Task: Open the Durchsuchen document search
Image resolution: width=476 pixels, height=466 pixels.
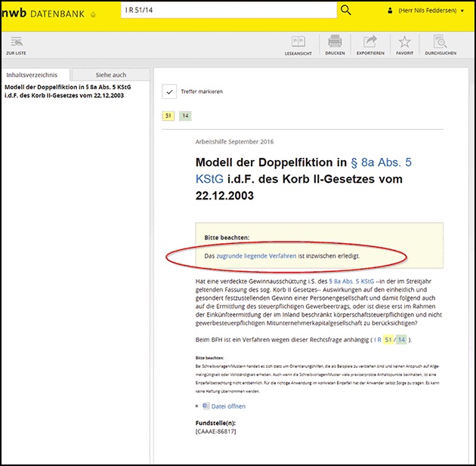Action: [440, 46]
